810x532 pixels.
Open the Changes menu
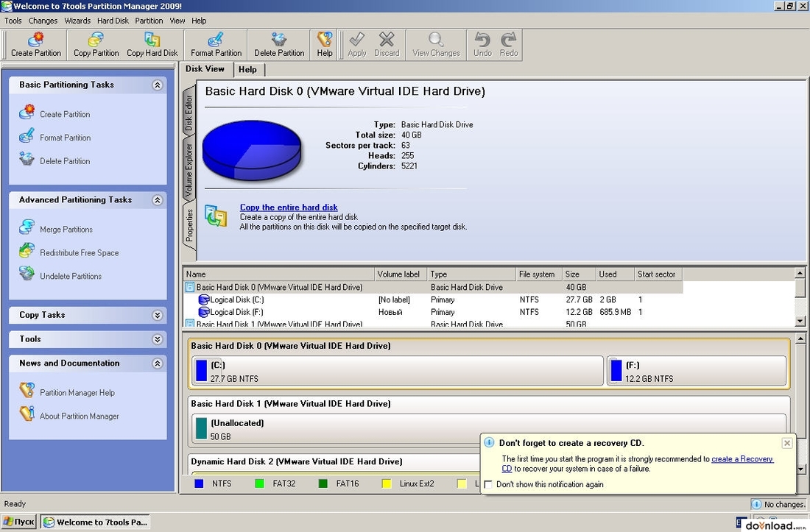(43, 21)
